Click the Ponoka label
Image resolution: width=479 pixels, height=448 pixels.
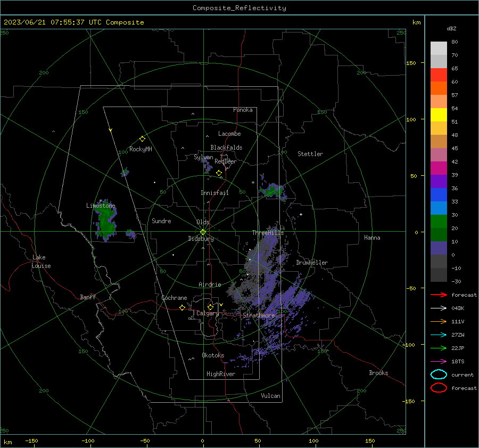243,110
